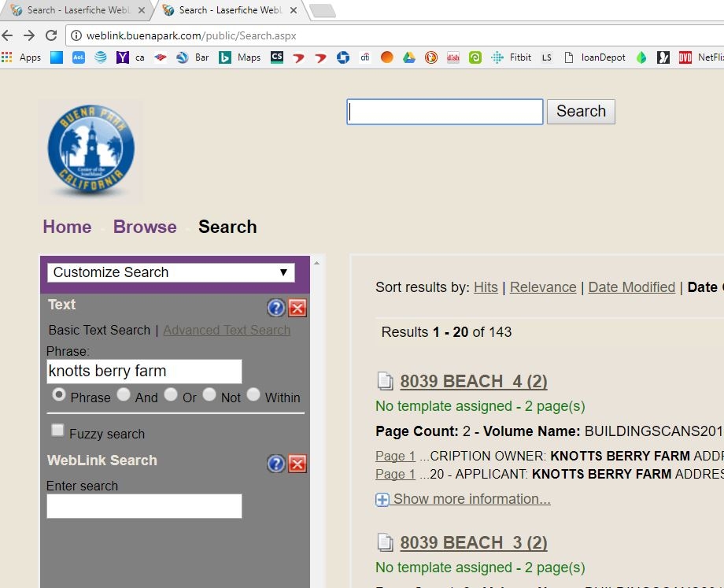Go forward in browser history
Viewport: 724px width, 588px height.
point(29,35)
